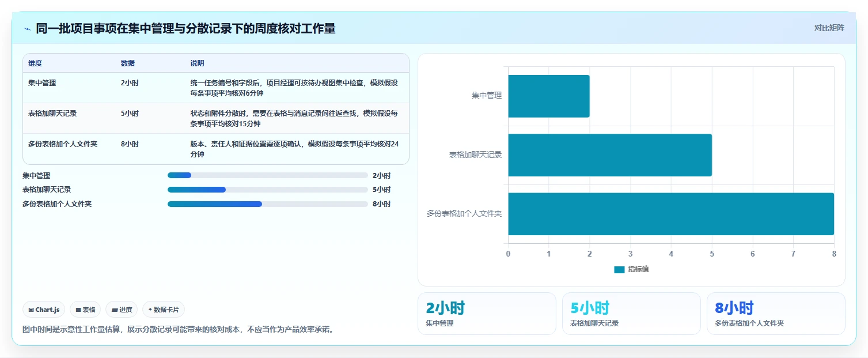Image resolution: width=868 pixels, height=358 pixels.
Task: Click the chart y-axis label 集中管理
Action: pos(487,96)
